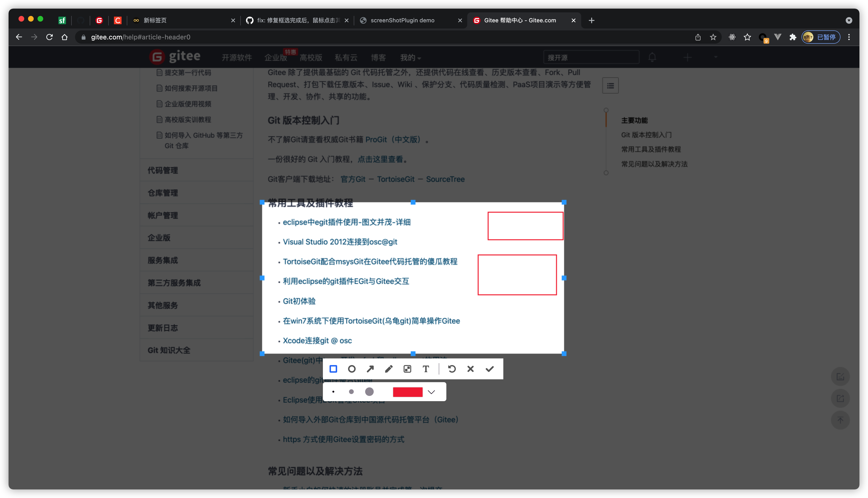
Task: Expand the 服务集成 sidebar section
Action: [x=197, y=260]
